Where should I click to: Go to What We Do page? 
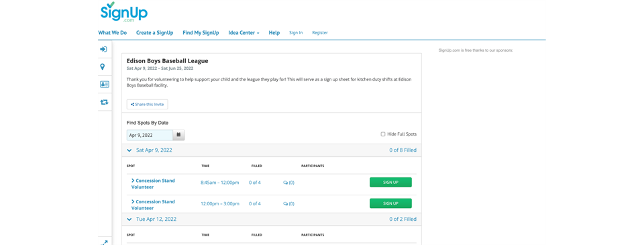(x=112, y=32)
